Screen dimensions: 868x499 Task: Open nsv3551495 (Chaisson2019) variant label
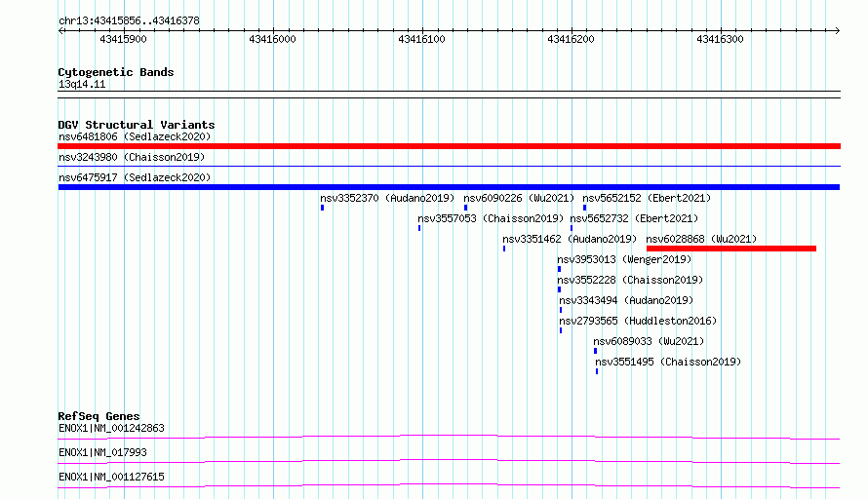(x=668, y=362)
